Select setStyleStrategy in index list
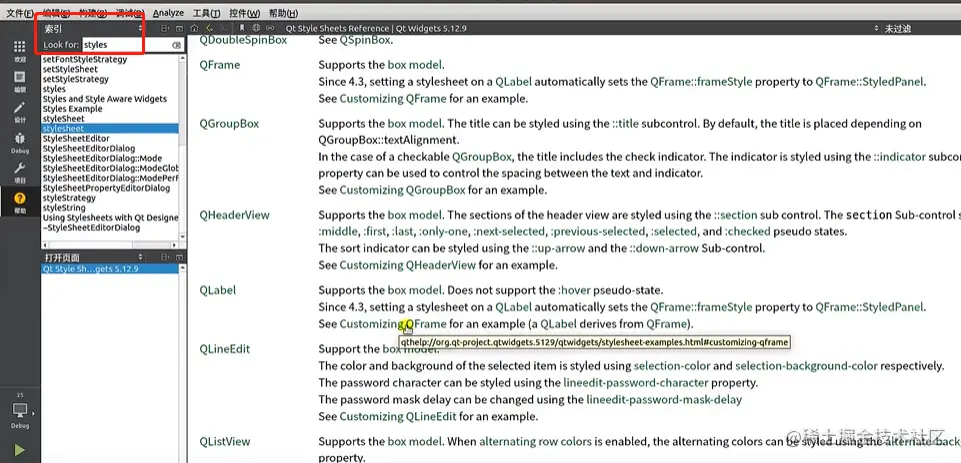Viewport: 961px width, 463px height. click(75, 79)
